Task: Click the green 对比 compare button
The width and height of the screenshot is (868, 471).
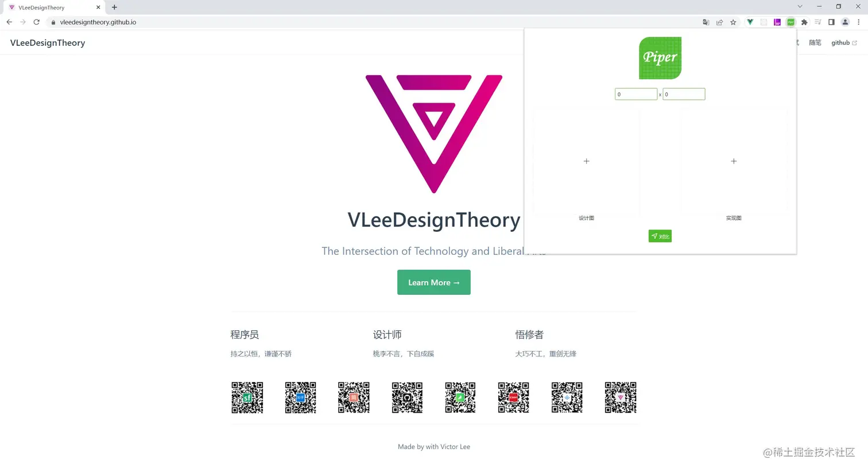Action: pos(660,236)
